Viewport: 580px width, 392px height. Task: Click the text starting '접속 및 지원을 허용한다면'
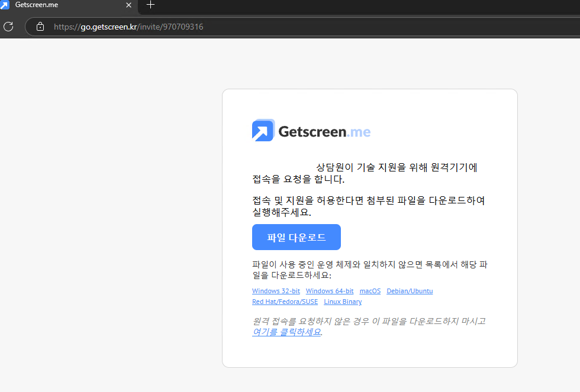(368, 206)
